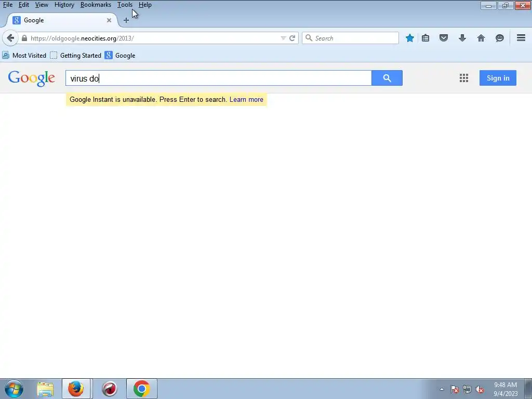This screenshot has width=532, height=399.
Task: Show bookmarks list icon
Action: (x=425, y=38)
